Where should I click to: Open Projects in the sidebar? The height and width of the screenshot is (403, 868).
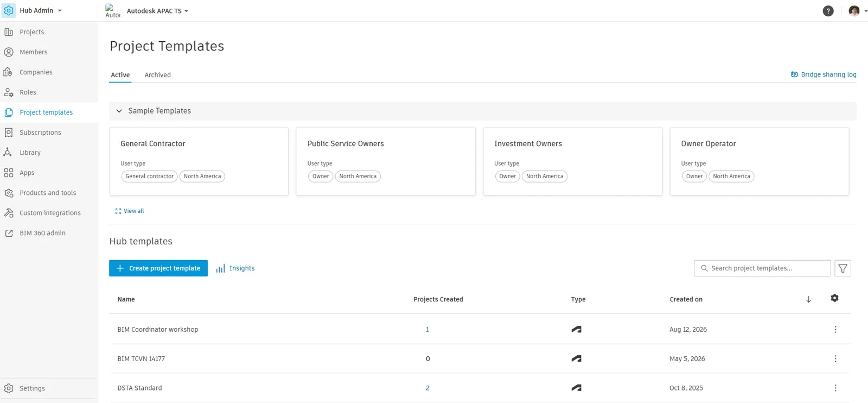(32, 32)
